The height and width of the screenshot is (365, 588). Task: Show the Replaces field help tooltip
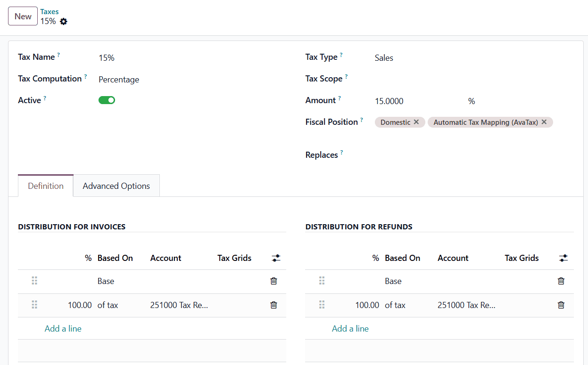pos(342,151)
